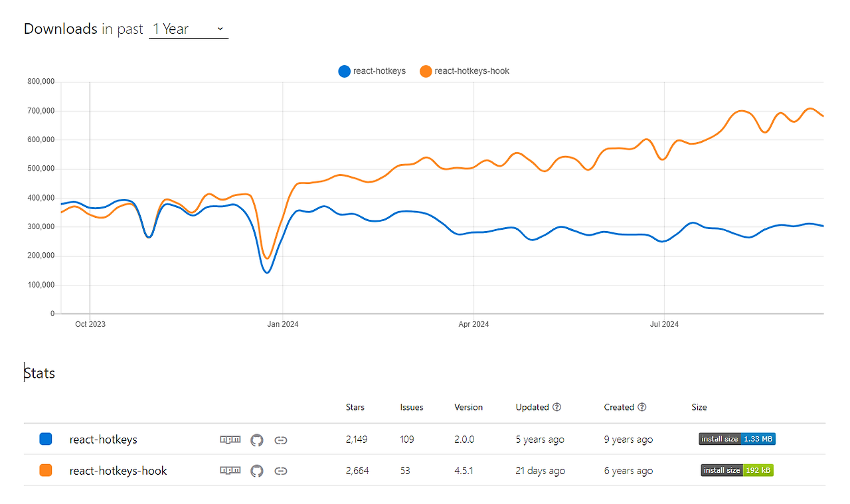The height and width of the screenshot is (504, 850).
Task: Open the react-hotkeys-hook package link
Action: pyautogui.click(x=118, y=470)
